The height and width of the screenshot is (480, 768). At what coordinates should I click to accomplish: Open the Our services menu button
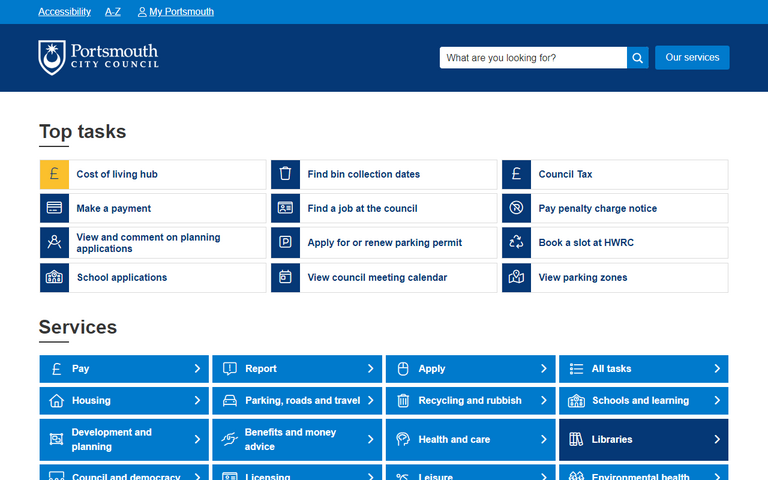[692, 58]
